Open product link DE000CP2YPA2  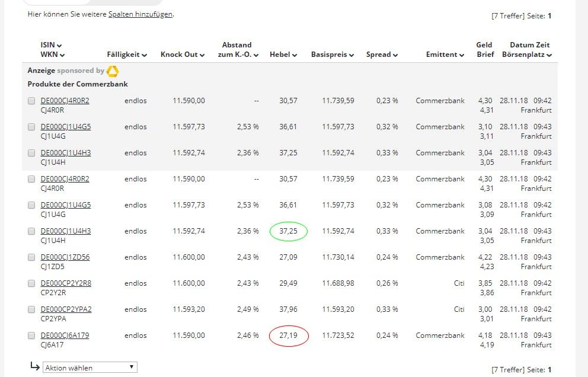pos(66,309)
